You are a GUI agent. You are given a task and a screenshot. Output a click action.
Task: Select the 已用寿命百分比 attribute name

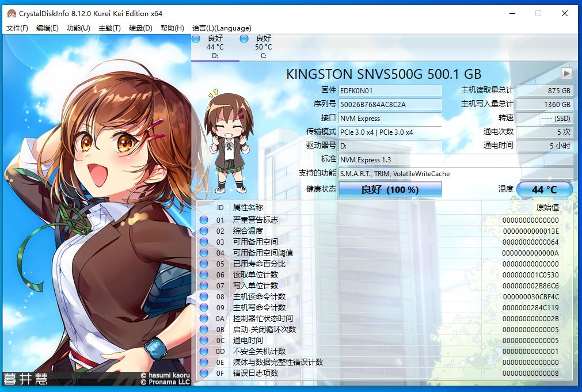(x=259, y=264)
